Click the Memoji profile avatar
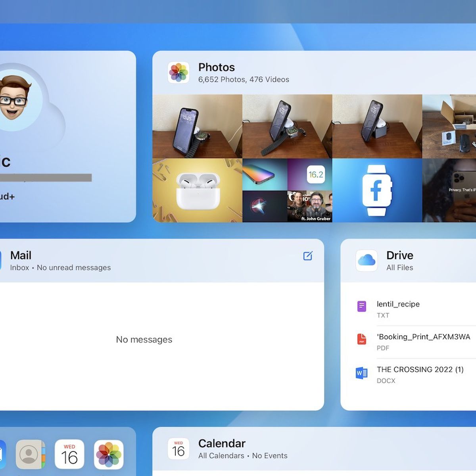Screen dimensions: 476x476 pos(14,99)
